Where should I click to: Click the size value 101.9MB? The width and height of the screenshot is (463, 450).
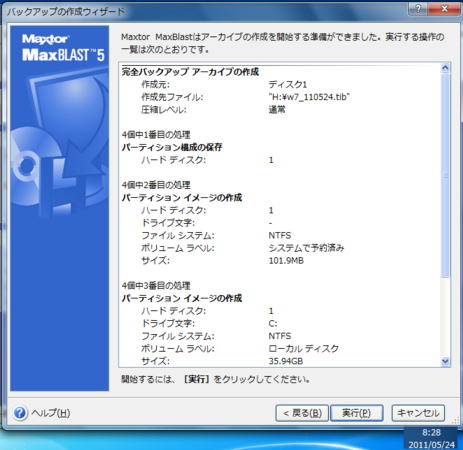(286, 261)
